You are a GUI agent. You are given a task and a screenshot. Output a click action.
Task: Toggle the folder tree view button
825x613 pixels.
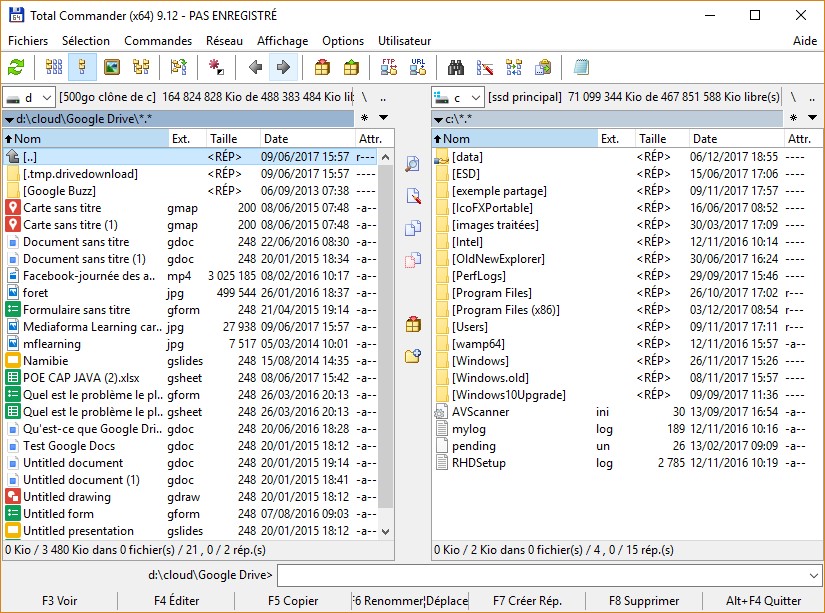pyautogui.click(x=141, y=68)
